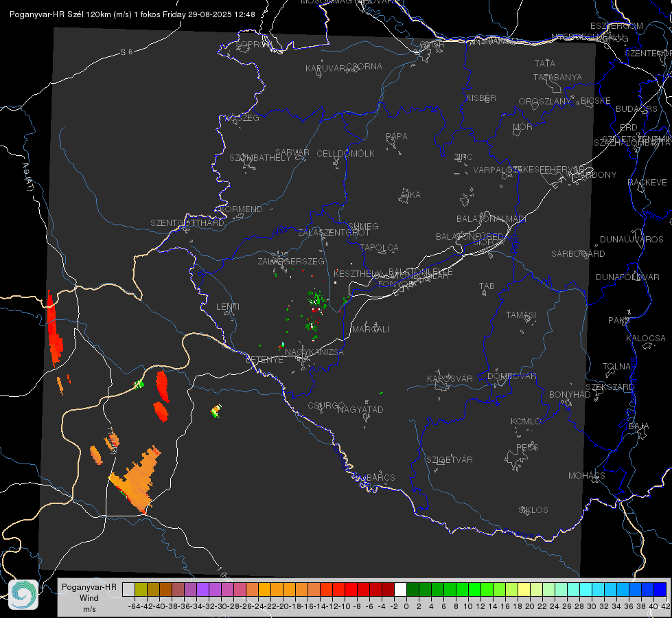Viewport: 672px width, 618px height.
Task: Select the dark blue swatch at the legend's right end
Action: tap(660, 589)
